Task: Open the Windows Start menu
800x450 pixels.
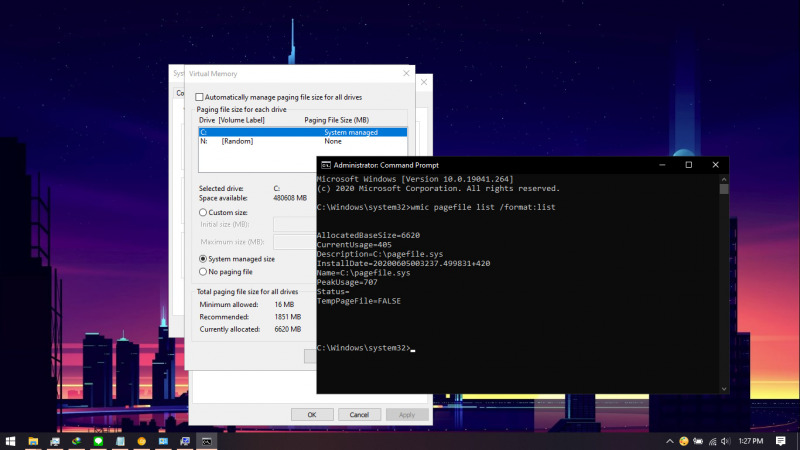Action: tap(10, 441)
